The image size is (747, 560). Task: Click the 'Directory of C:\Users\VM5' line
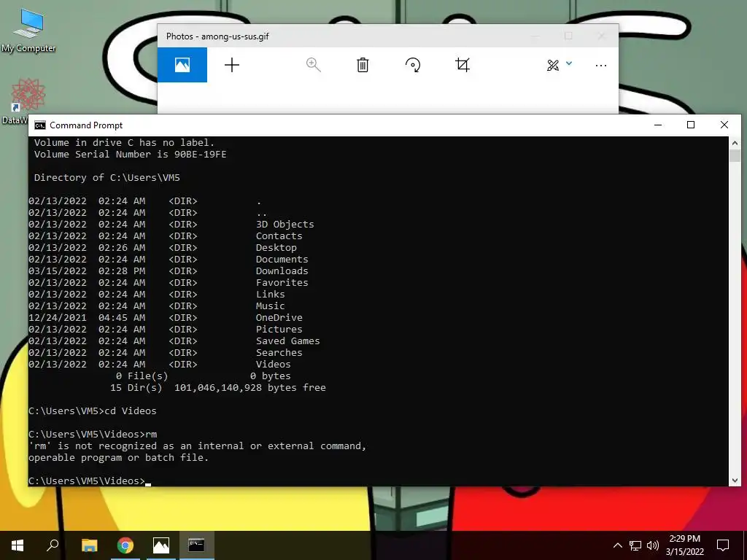(x=107, y=177)
